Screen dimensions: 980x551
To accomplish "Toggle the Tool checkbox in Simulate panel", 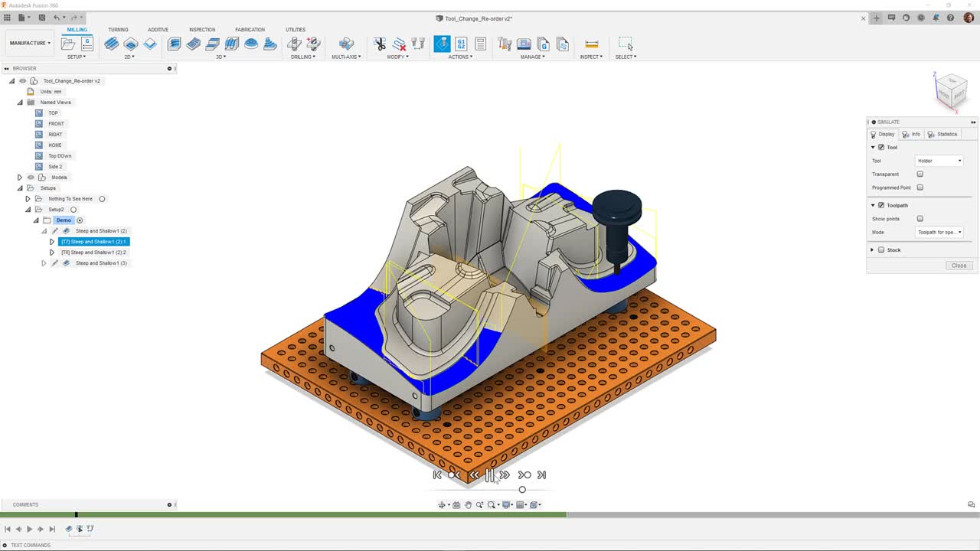I will 881,147.
